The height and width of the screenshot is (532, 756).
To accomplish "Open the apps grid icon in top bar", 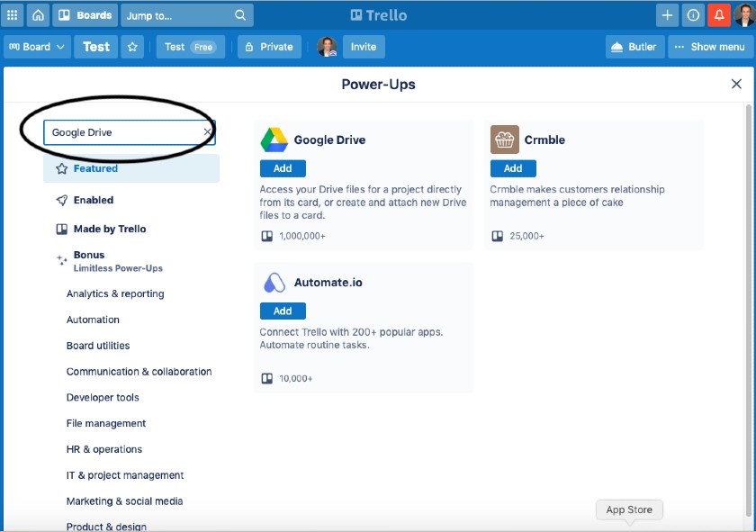I will [13, 14].
